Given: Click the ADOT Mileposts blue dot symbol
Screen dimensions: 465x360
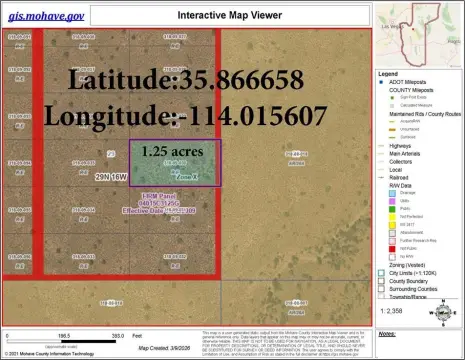Looking at the screenshot, I should (x=381, y=82).
